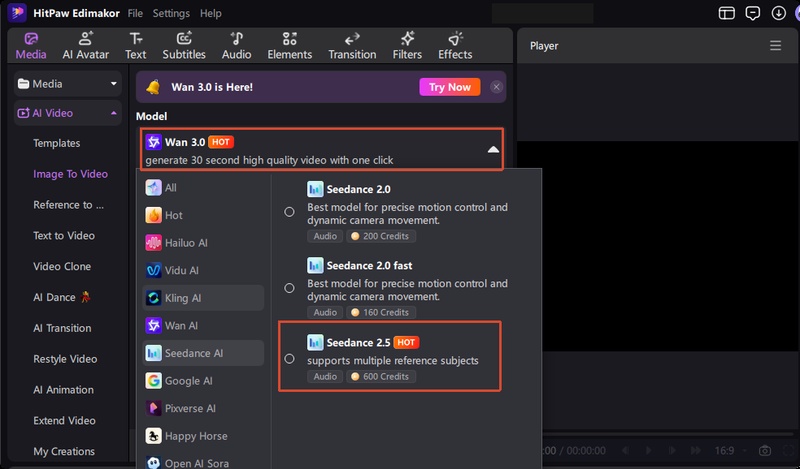This screenshot has width=800, height=469.
Task: Click the Wan 3.0 model logo icon
Action: point(153,142)
